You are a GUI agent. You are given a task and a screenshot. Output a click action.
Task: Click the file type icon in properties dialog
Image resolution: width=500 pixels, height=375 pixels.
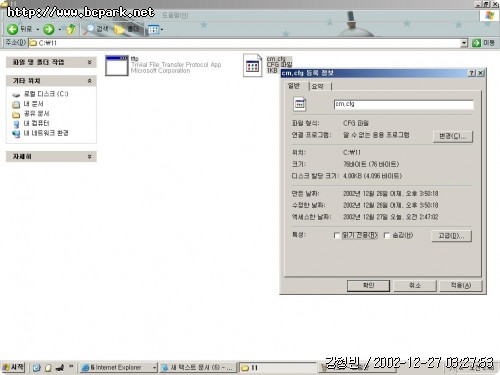pyautogui.click(x=299, y=104)
